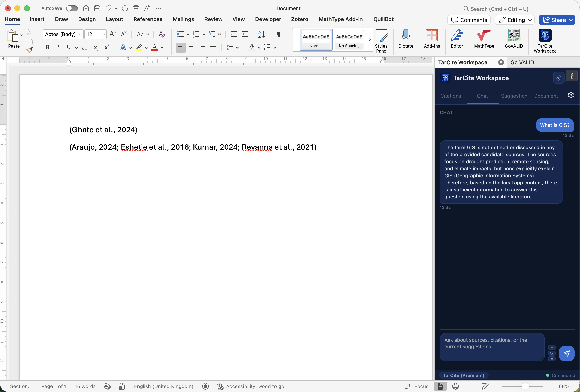Click the Increase Indent icon
Viewport: 580px width, 392px height.
click(245, 34)
